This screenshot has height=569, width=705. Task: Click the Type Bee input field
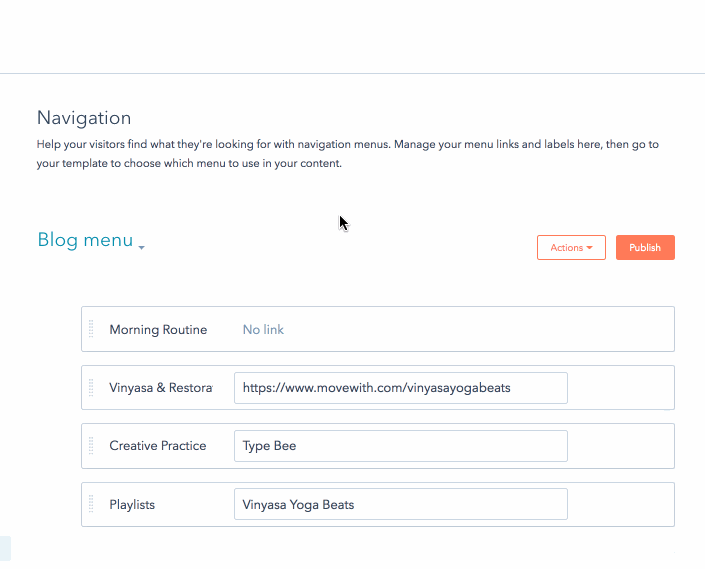400,446
